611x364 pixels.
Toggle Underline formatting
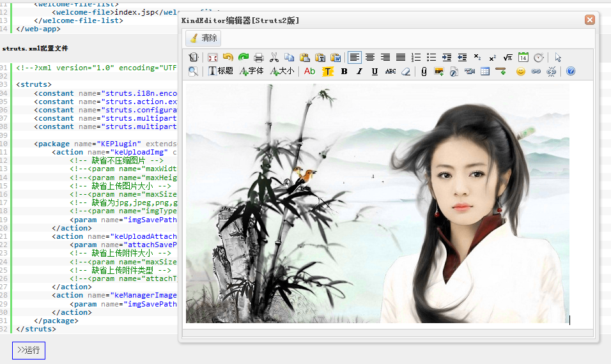click(375, 72)
